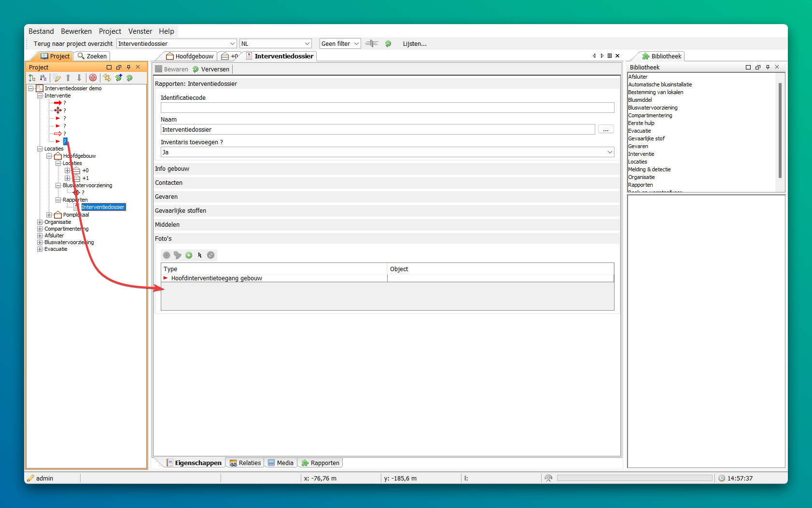This screenshot has width=812, height=508.
Task: Click the Identificatiecode input field
Action: (387, 108)
